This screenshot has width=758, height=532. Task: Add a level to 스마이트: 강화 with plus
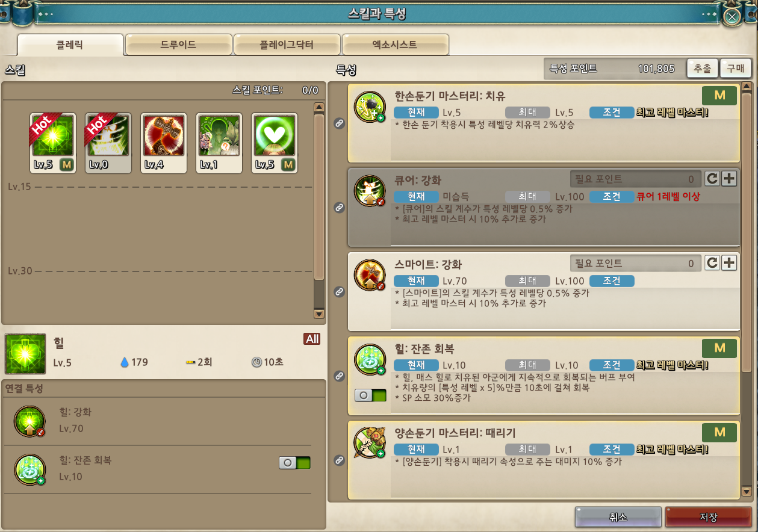coord(729,263)
